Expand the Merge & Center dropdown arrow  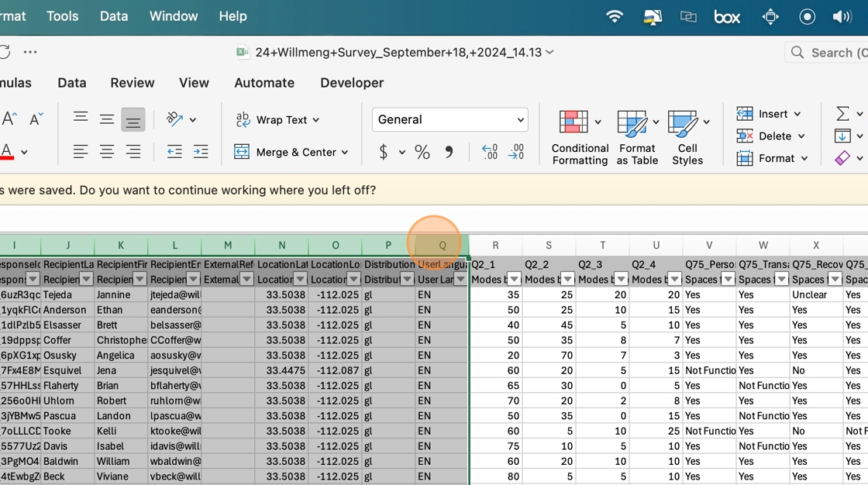[345, 153]
